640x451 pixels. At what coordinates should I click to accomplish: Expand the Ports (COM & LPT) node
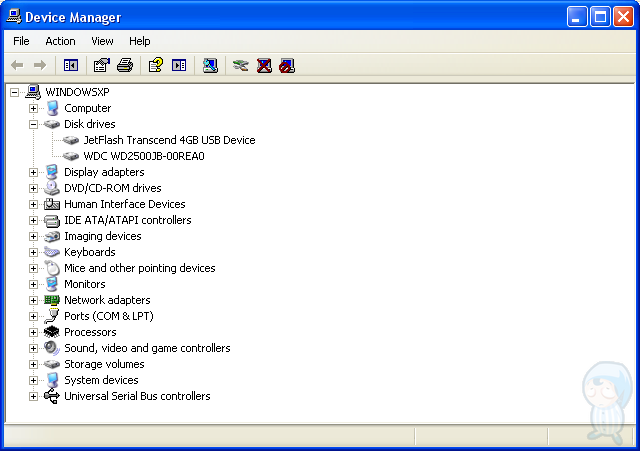33,316
